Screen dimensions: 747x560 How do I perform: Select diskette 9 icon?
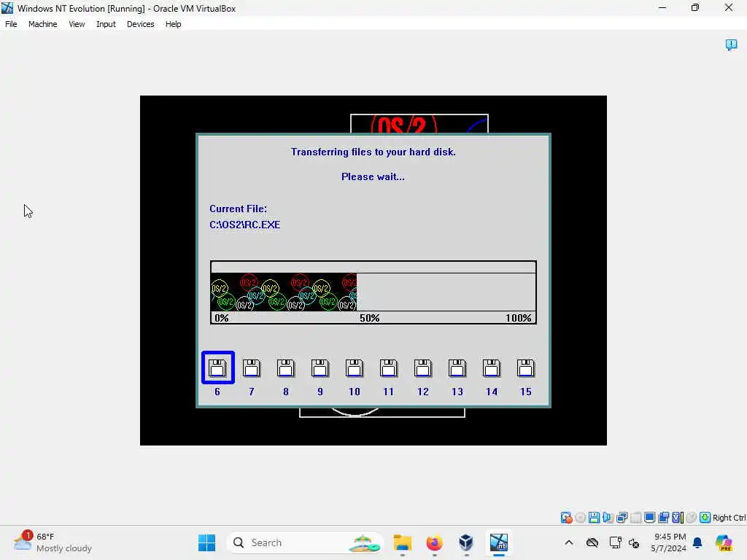pyautogui.click(x=320, y=368)
